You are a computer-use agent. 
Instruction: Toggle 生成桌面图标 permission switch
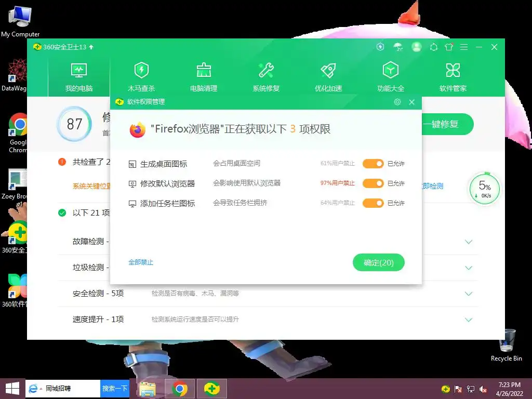click(373, 164)
